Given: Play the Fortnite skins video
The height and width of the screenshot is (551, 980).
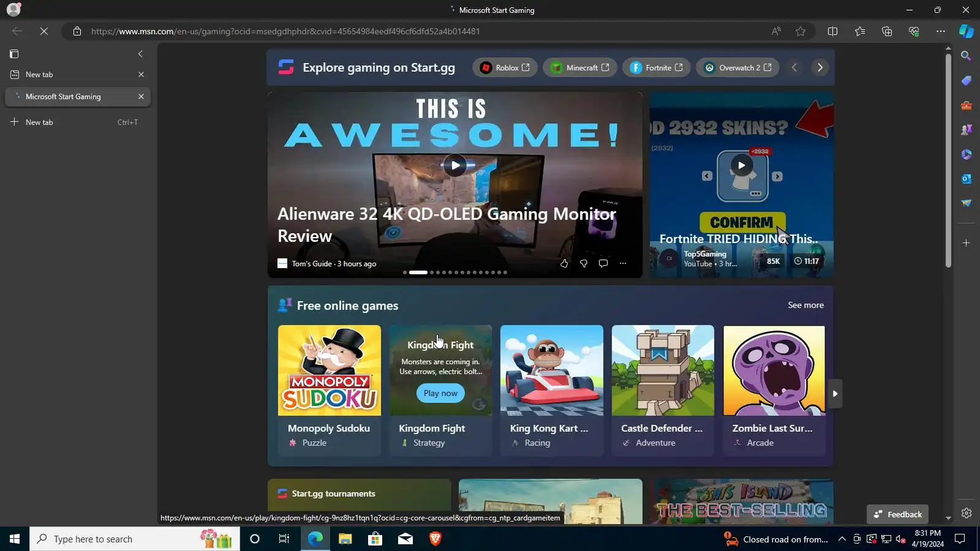Looking at the screenshot, I should click(742, 165).
